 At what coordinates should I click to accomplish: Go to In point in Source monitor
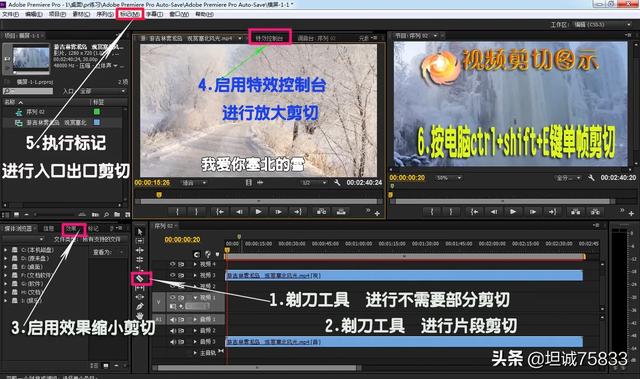click(220, 212)
